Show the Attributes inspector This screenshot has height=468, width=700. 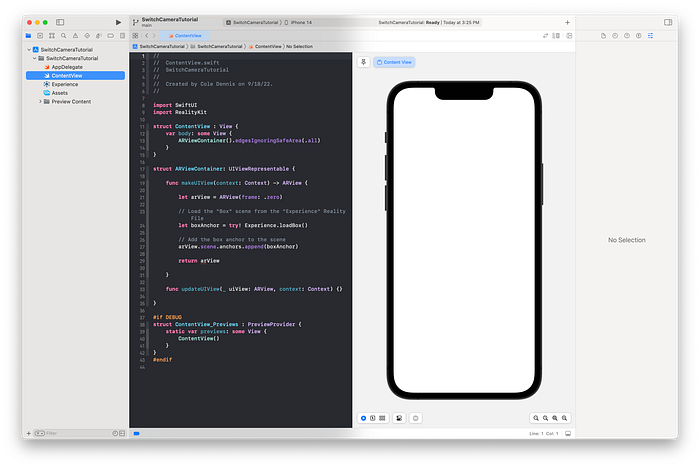(x=650, y=36)
